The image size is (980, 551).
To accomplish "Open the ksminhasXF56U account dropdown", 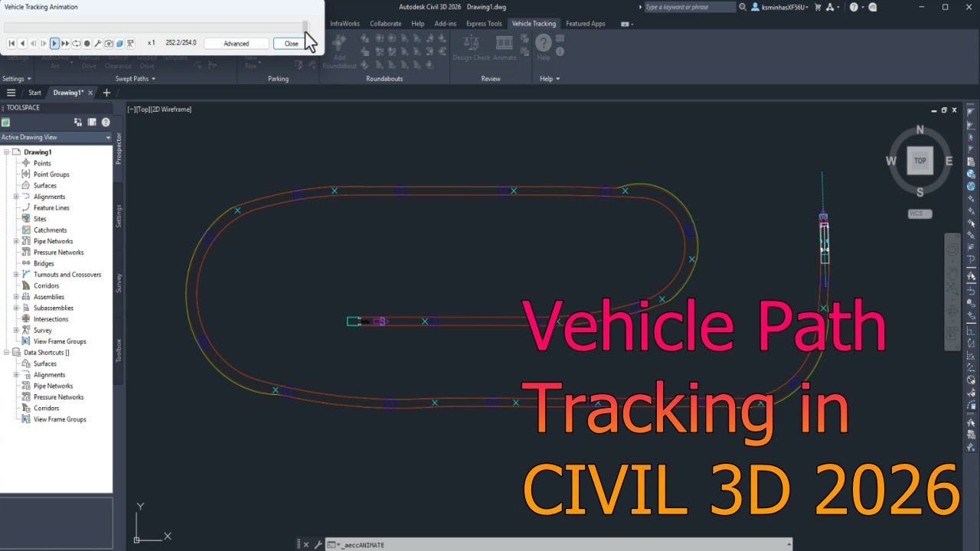I will click(781, 7).
